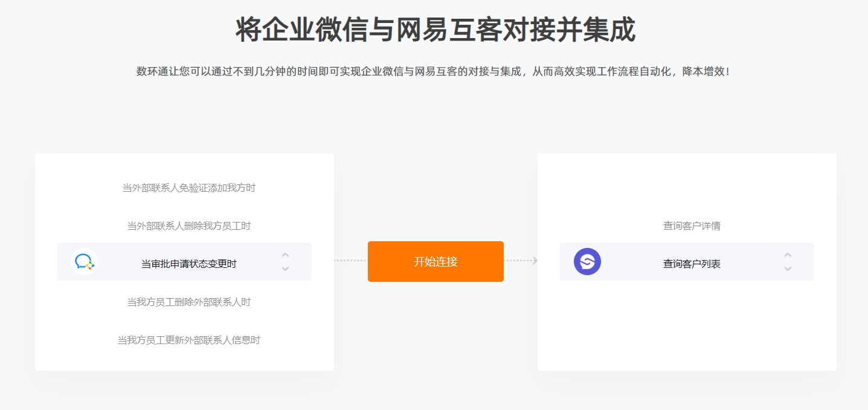
Task: Select trigger 当外部联系人免验证添加我方时
Action: tap(189, 188)
